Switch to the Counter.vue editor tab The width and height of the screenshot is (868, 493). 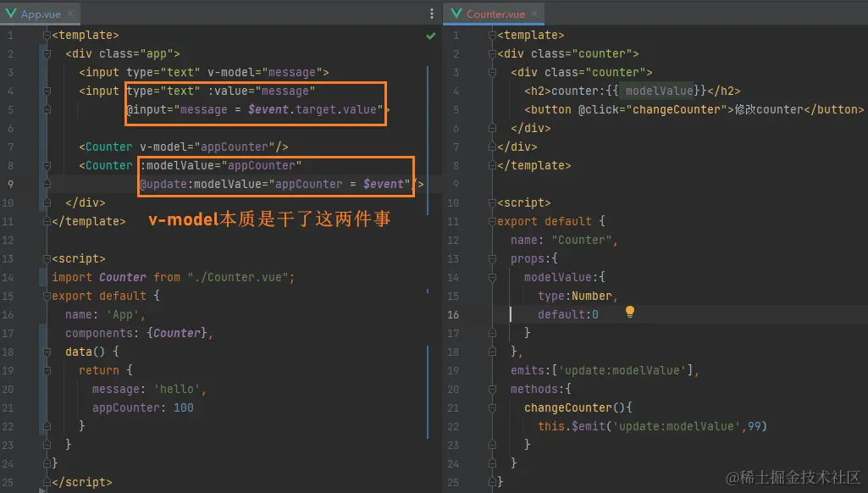(x=495, y=14)
